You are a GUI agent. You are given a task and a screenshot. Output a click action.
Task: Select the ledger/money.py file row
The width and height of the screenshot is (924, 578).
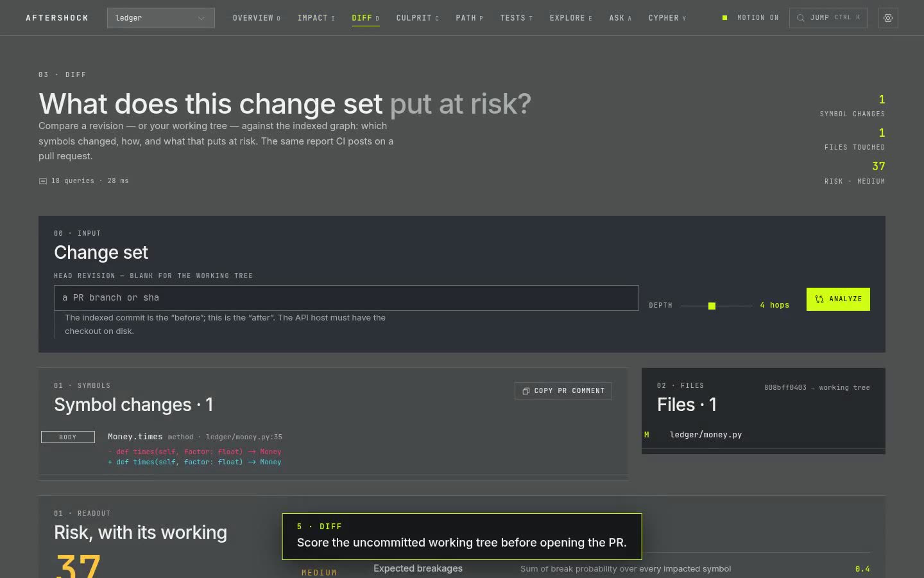coord(764,435)
